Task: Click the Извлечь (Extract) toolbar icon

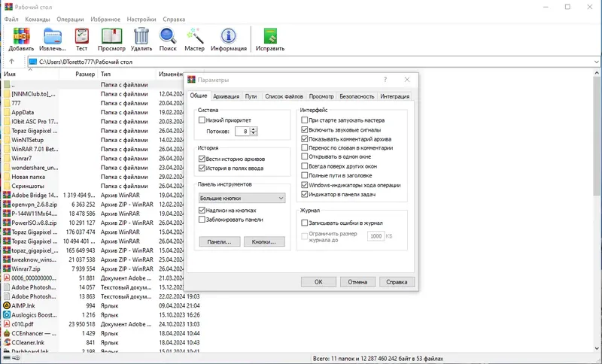Action: [x=53, y=35]
